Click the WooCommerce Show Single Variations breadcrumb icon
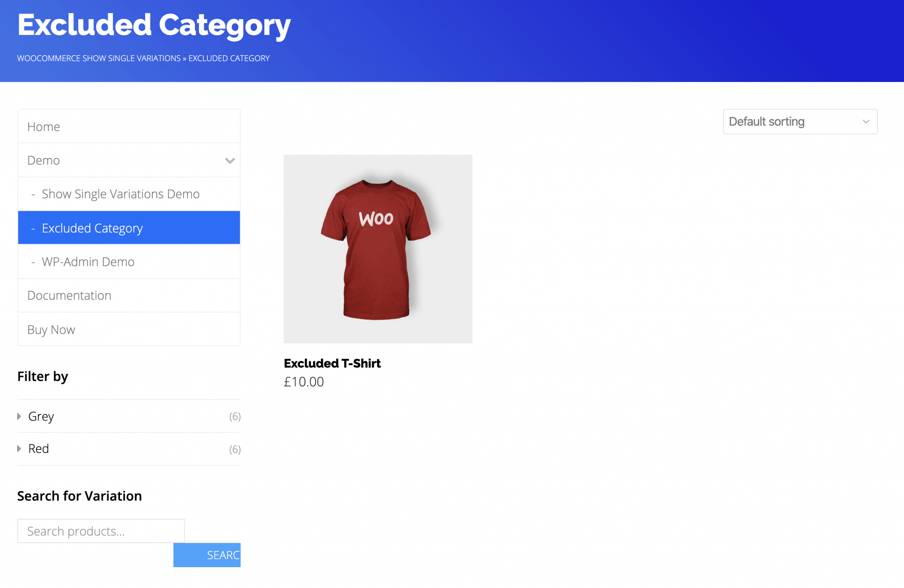 pyautogui.click(x=99, y=58)
